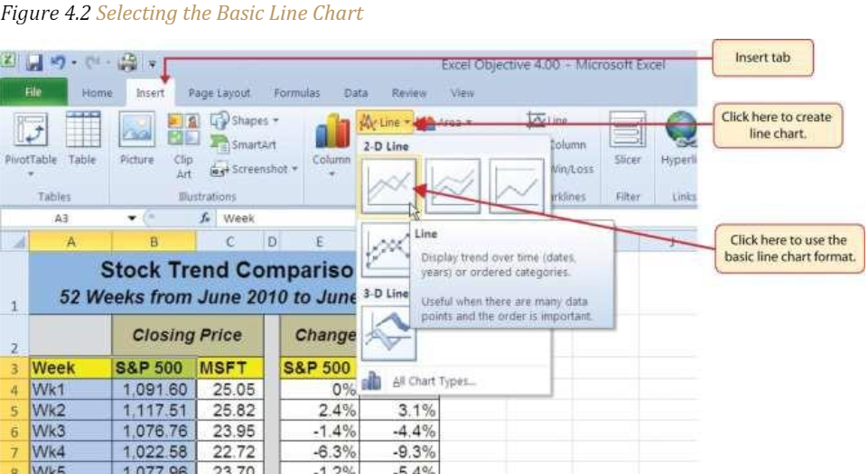Viewport: 868px width, 474px height.
Task: Click cell with value 1,076.76
Action: point(154,431)
